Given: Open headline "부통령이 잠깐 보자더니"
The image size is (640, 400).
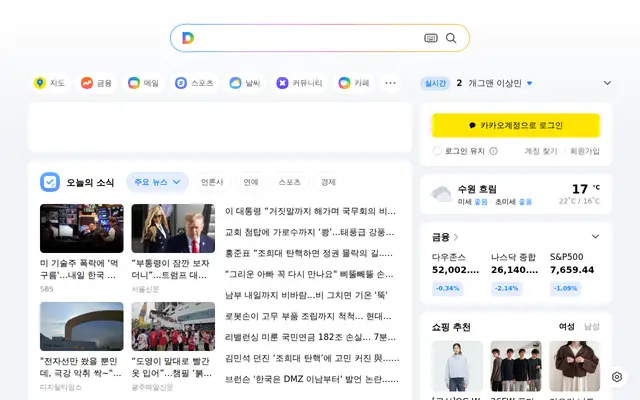Looking at the screenshot, I should pyautogui.click(x=171, y=269).
